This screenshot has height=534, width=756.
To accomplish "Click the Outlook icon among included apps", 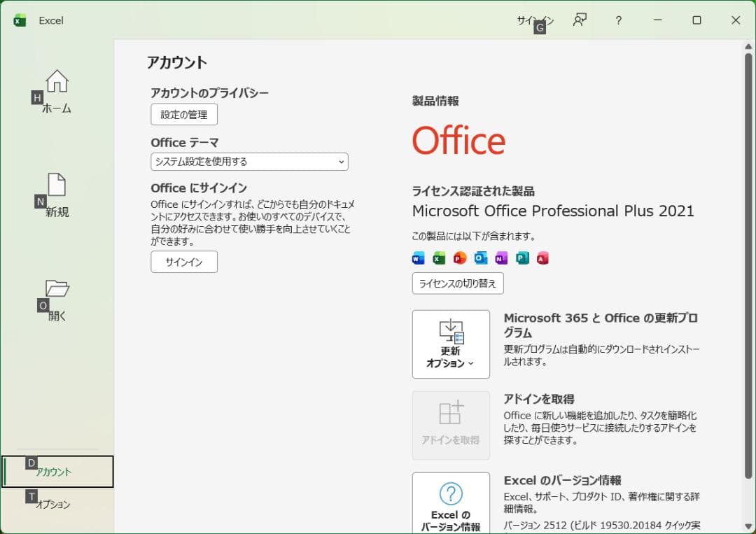I will coord(480,258).
